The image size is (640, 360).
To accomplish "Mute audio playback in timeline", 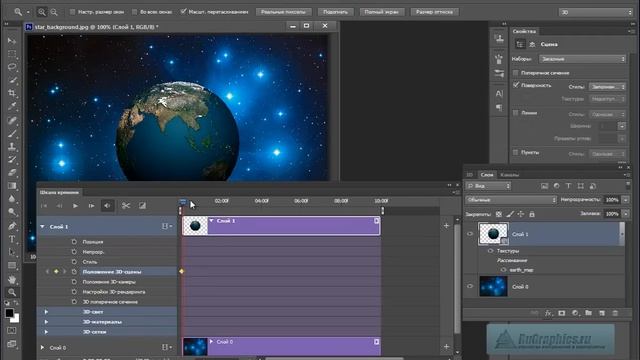I will (x=107, y=206).
